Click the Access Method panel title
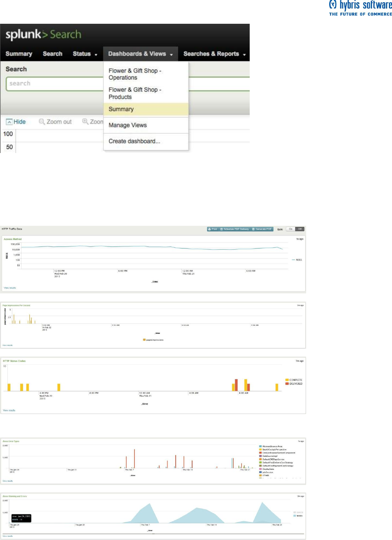 point(13,239)
